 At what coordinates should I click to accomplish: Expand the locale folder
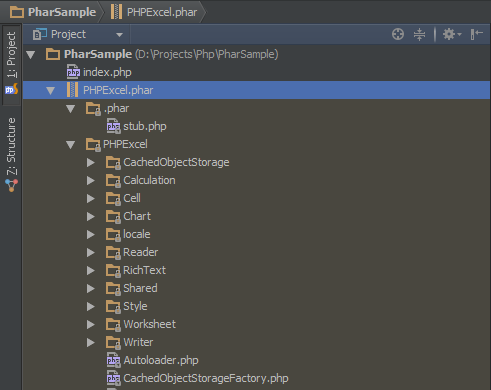91,234
